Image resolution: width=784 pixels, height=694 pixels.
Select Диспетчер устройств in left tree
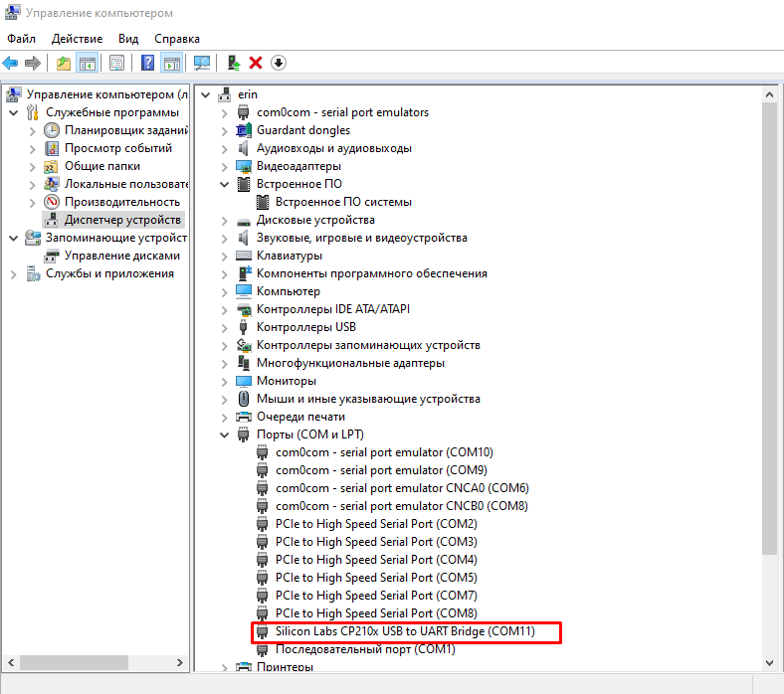click(x=122, y=220)
